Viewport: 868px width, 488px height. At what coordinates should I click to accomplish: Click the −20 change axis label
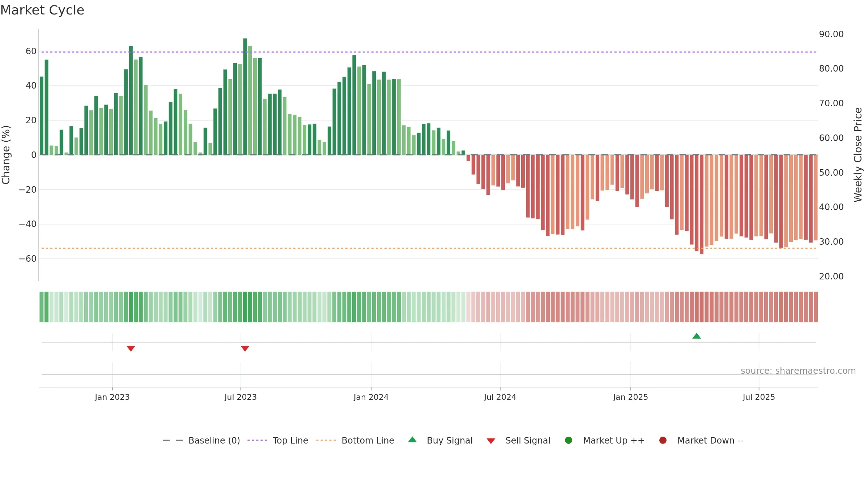pyautogui.click(x=28, y=190)
